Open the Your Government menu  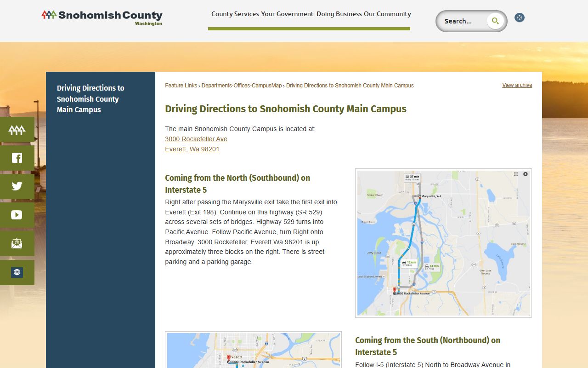click(287, 14)
